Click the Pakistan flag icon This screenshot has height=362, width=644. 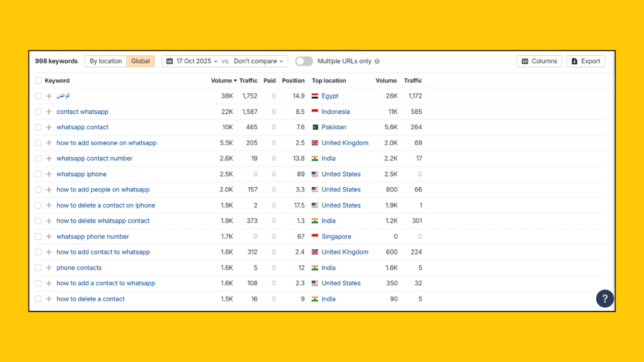[x=315, y=127]
